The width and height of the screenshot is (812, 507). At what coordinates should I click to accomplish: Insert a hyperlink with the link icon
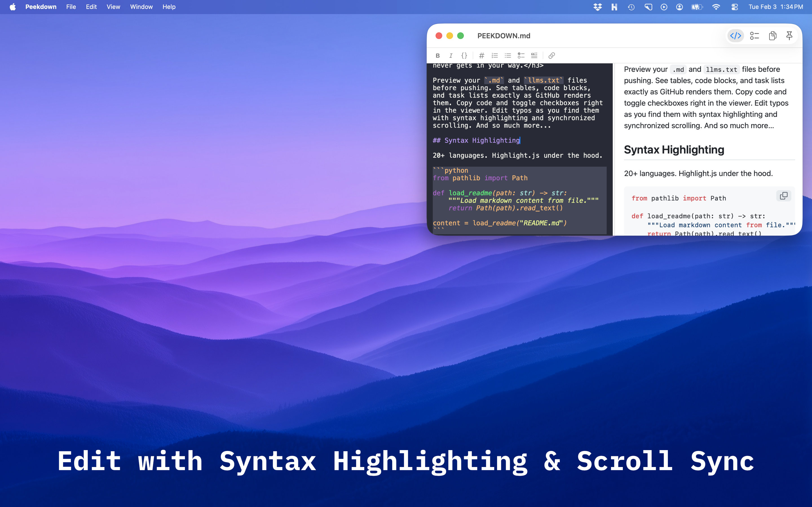pyautogui.click(x=551, y=56)
